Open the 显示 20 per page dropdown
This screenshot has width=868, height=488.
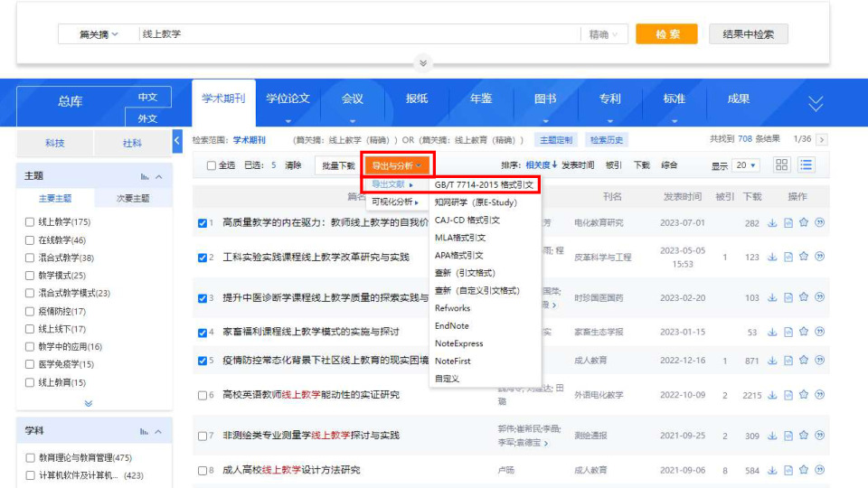tap(745, 164)
